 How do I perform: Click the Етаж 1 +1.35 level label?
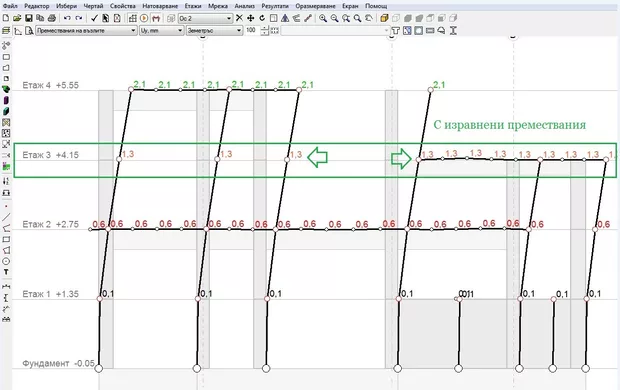point(50,294)
